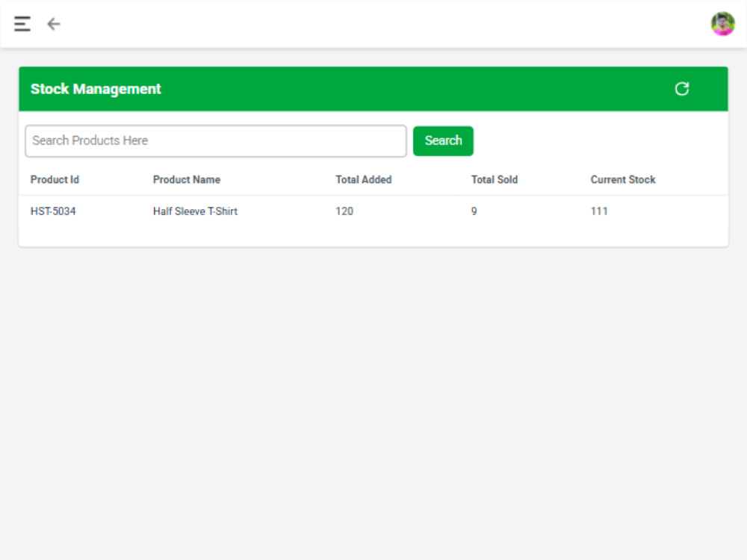Open the hamburger menu
747x560 pixels.
(22, 24)
